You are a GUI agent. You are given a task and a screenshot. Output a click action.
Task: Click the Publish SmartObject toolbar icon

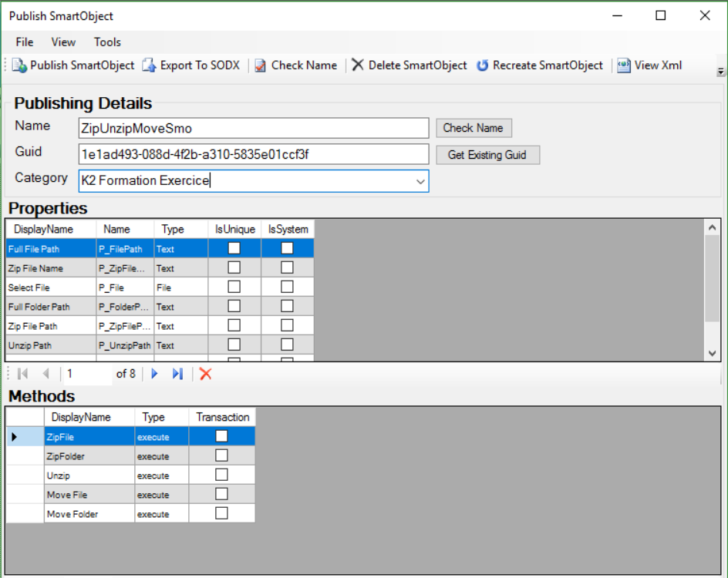[19, 66]
